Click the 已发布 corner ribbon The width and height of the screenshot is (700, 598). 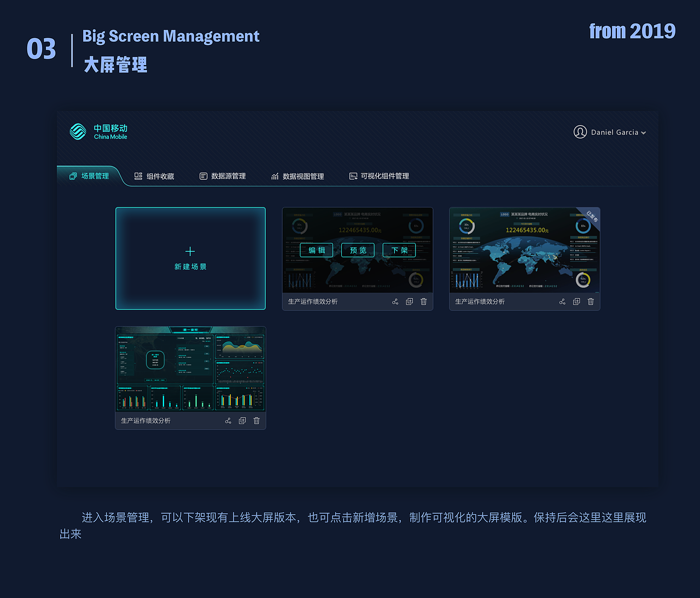tap(592, 216)
